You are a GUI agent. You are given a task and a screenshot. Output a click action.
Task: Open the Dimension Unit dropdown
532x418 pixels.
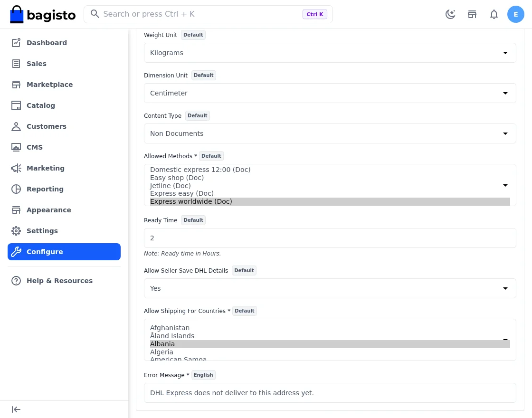(330, 93)
